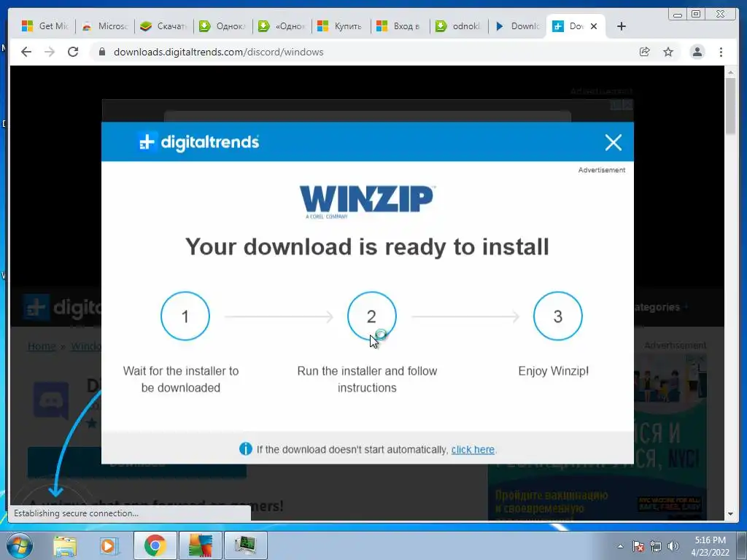747x560 pixels.
Task: Click 'Wait for the installer to be downloaded' text
Action: [181, 379]
